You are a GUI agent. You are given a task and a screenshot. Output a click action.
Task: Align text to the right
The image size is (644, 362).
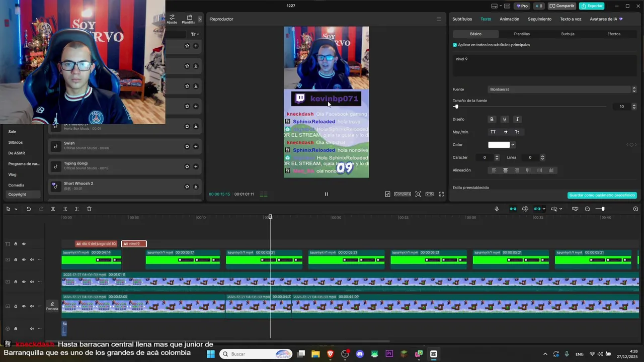517,170
